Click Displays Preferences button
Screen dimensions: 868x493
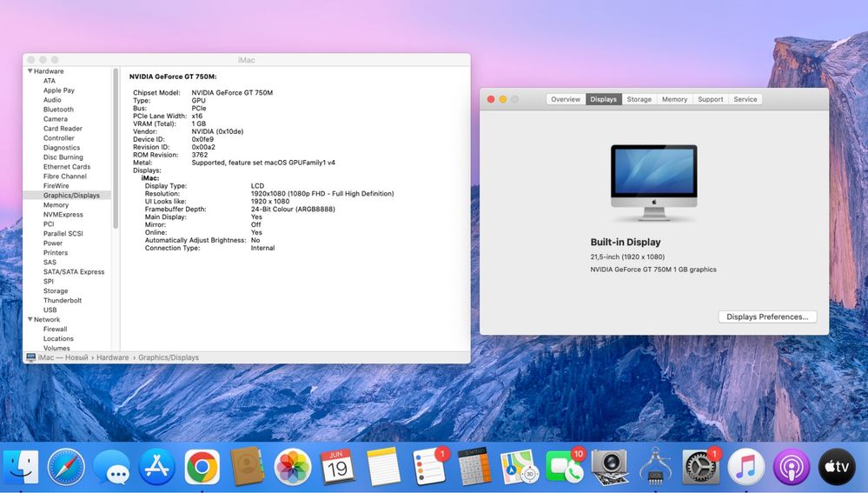pyautogui.click(x=767, y=316)
